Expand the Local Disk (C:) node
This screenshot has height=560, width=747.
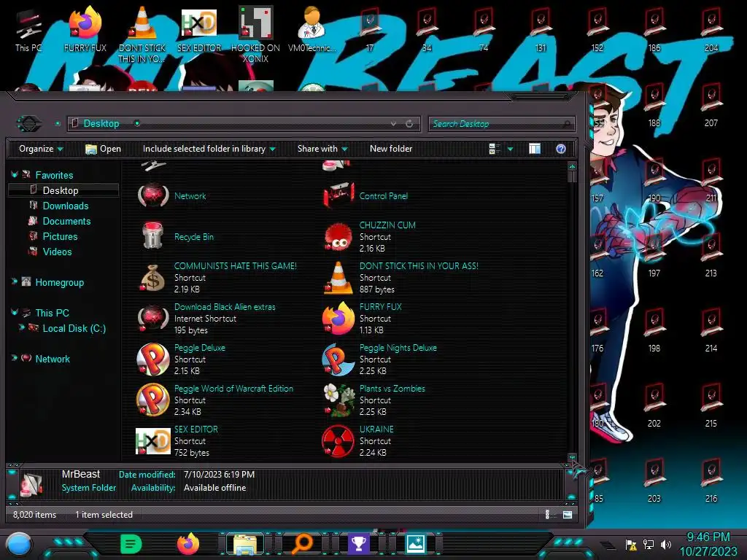point(21,327)
